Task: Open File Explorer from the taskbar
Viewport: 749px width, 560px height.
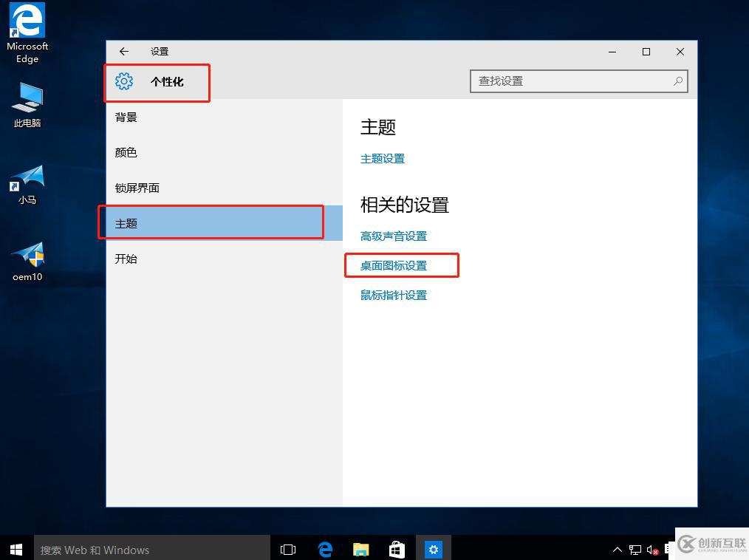Action: tap(360, 549)
